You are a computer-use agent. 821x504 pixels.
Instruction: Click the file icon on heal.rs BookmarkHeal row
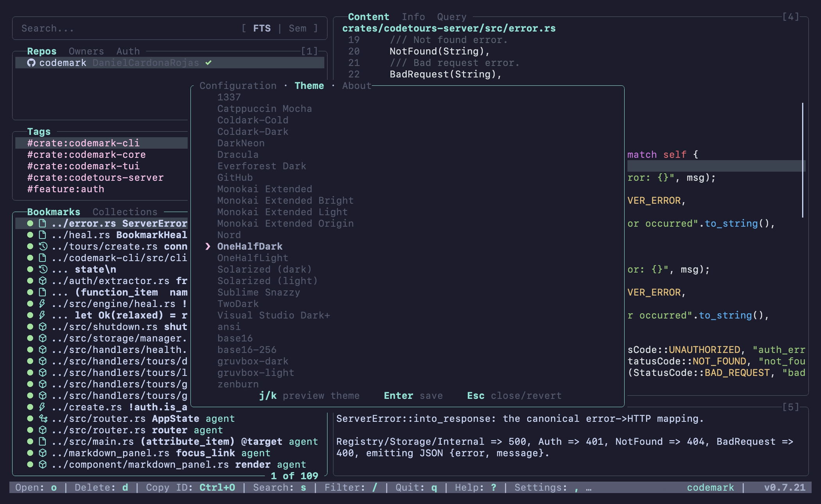coord(43,235)
